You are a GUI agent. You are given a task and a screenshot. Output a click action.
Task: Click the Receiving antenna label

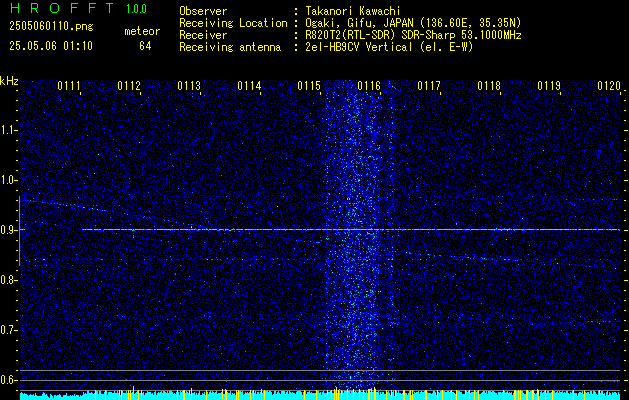(x=230, y=47)
